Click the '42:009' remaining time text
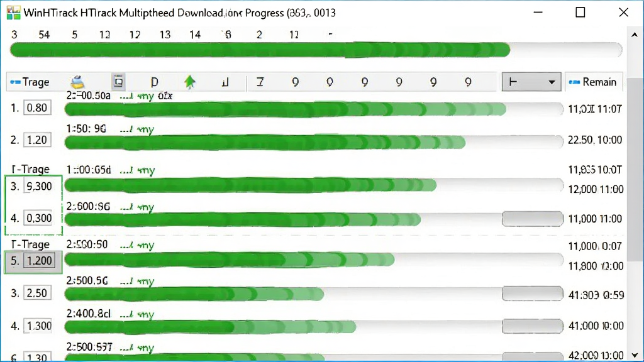Viewport: 644px width, 362px height. (583, 356)
